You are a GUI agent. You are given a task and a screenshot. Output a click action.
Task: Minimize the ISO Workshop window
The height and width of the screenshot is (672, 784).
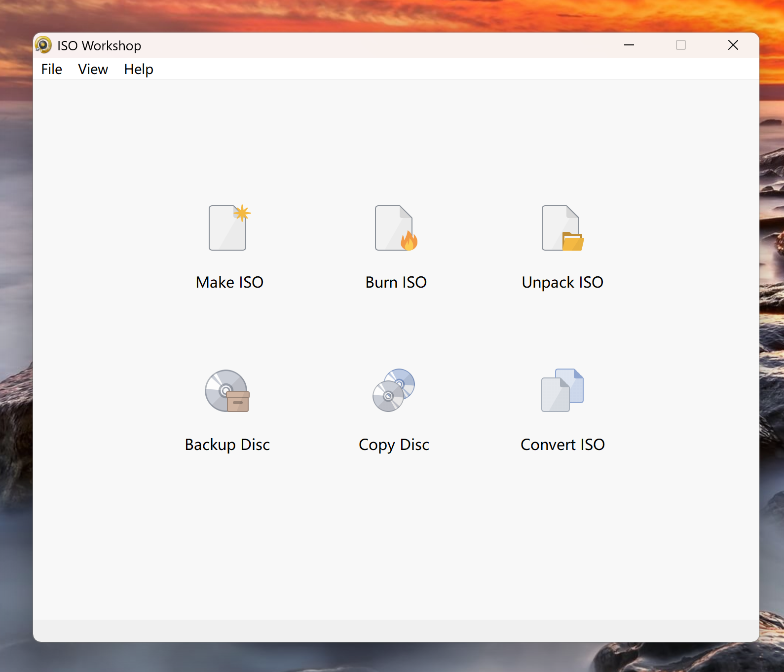point(629,45)
